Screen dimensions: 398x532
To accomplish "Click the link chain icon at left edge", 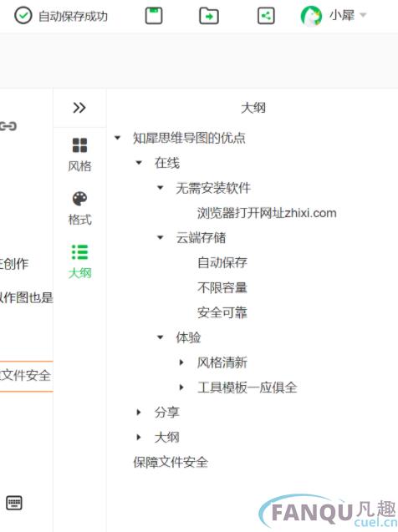I will pos(8,126).
